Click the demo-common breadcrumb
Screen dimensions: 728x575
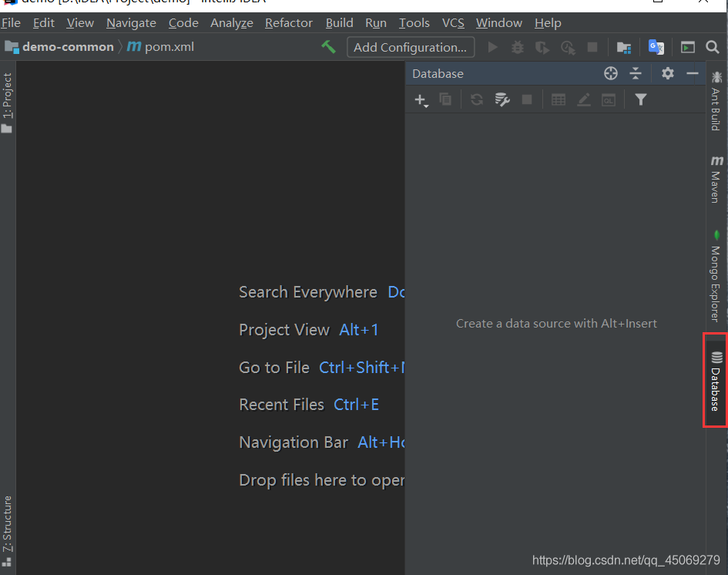(68, 47)
